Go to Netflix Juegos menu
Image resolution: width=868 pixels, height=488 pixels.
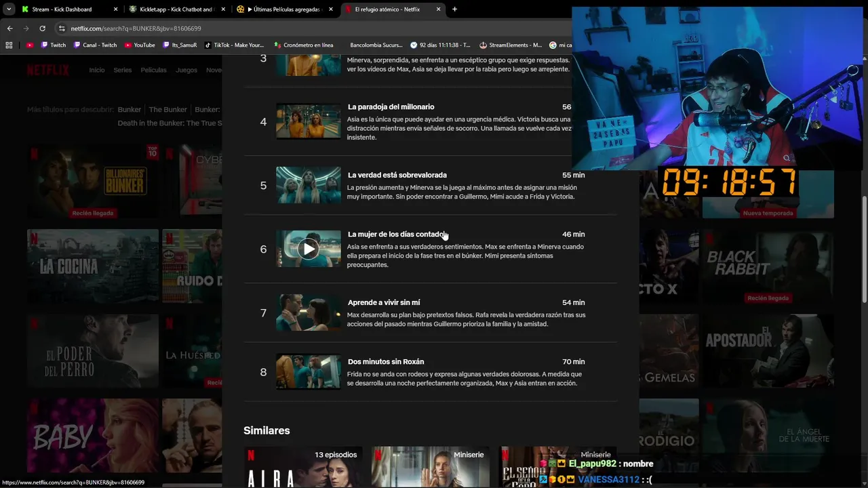186,70
